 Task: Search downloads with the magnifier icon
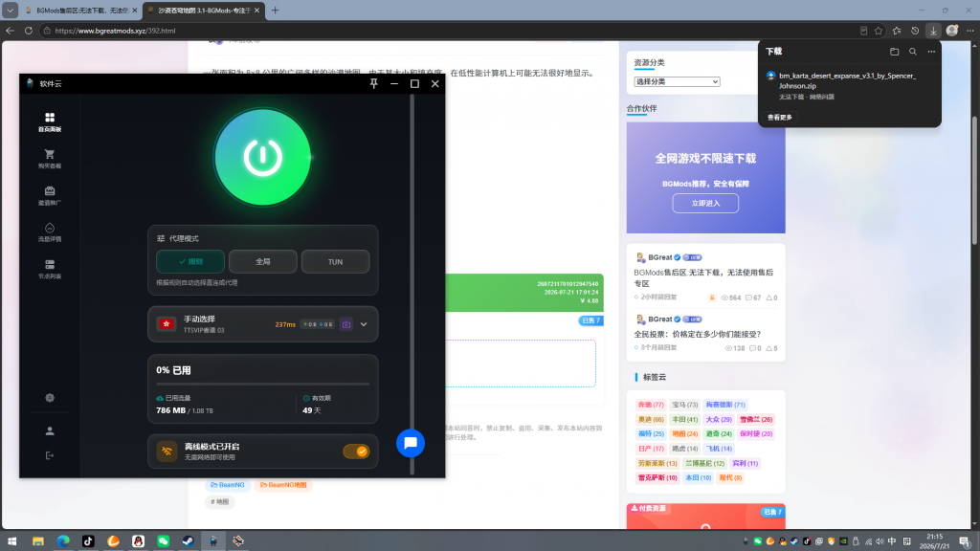click(912, 52)
